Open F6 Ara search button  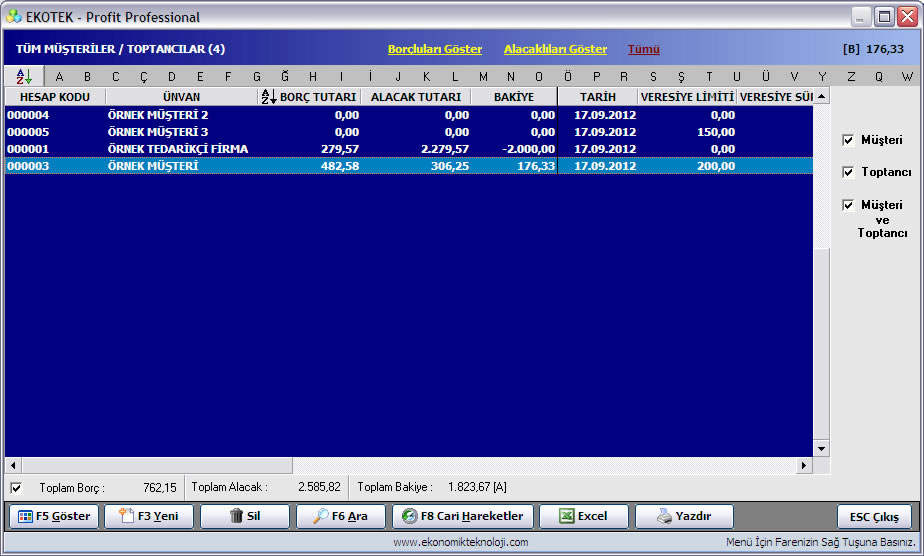pyautogui.click(x=341, y=517)
